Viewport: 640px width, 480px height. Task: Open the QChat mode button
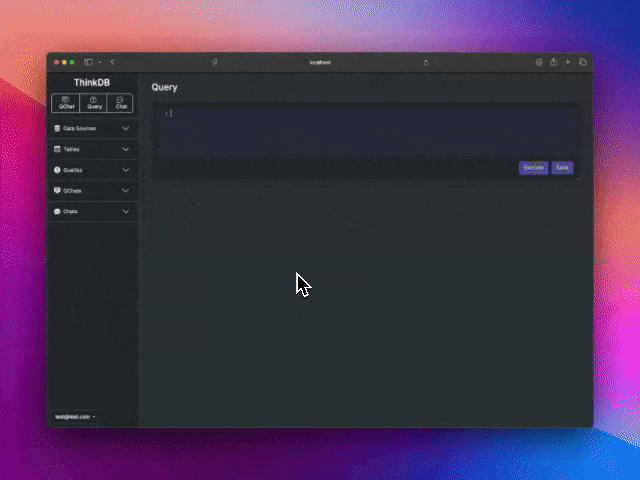pos(66,103)
